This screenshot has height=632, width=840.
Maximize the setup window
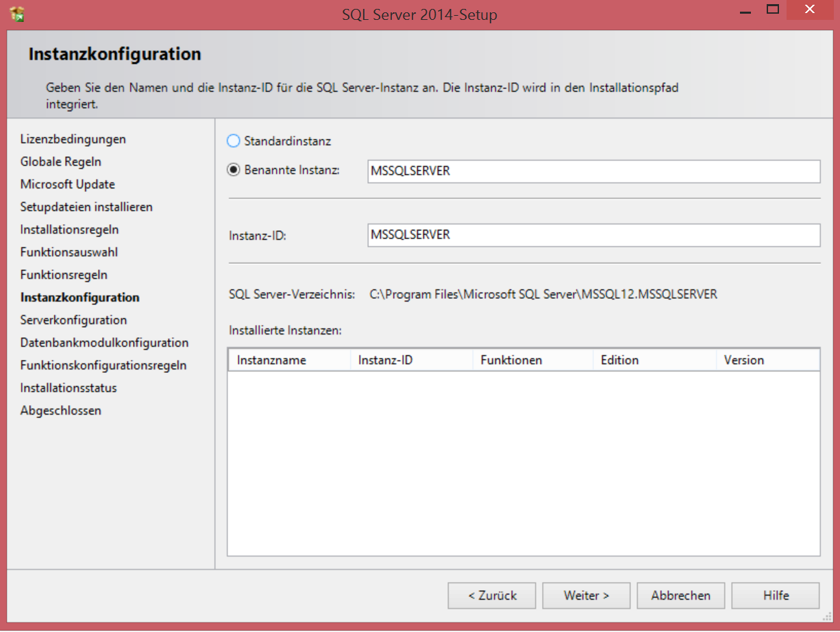(773, 10)
